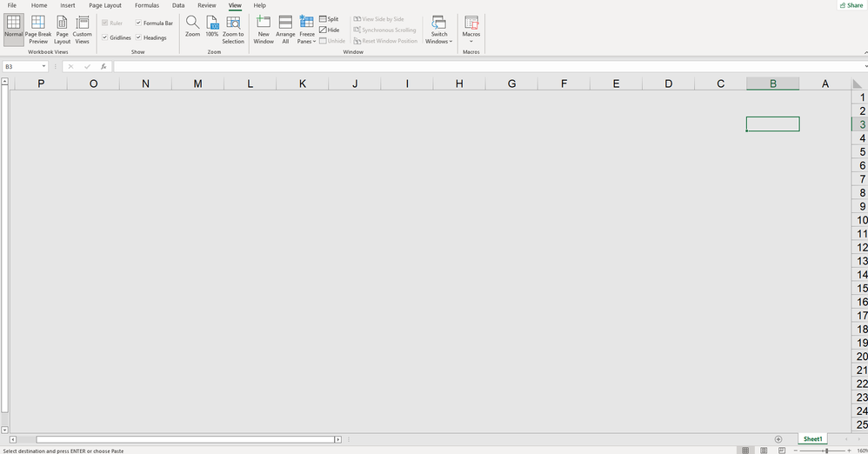This screenshot has height=454, width=868.
Task: Select row header 10
Action: pos(859,220)
